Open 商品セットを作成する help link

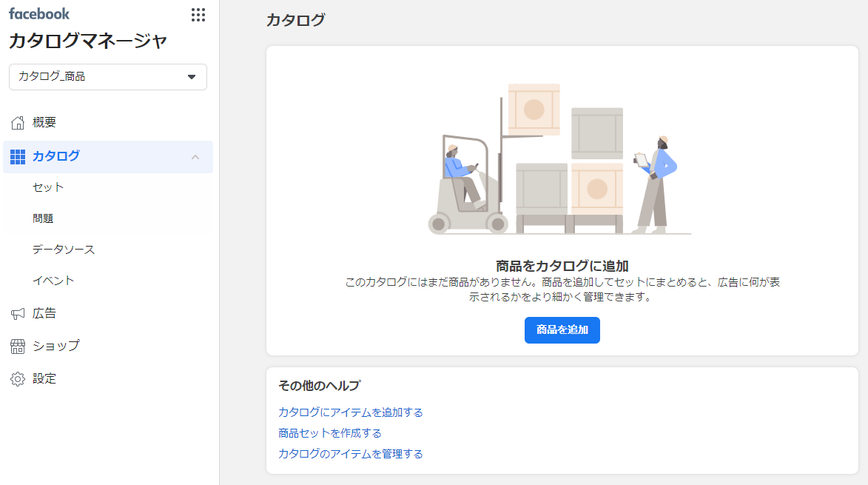click(x=330, y=433)
